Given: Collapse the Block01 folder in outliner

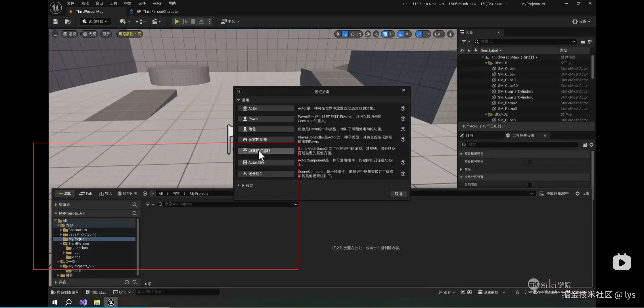Looking at the screenshot, I should [x=486, y=63].
